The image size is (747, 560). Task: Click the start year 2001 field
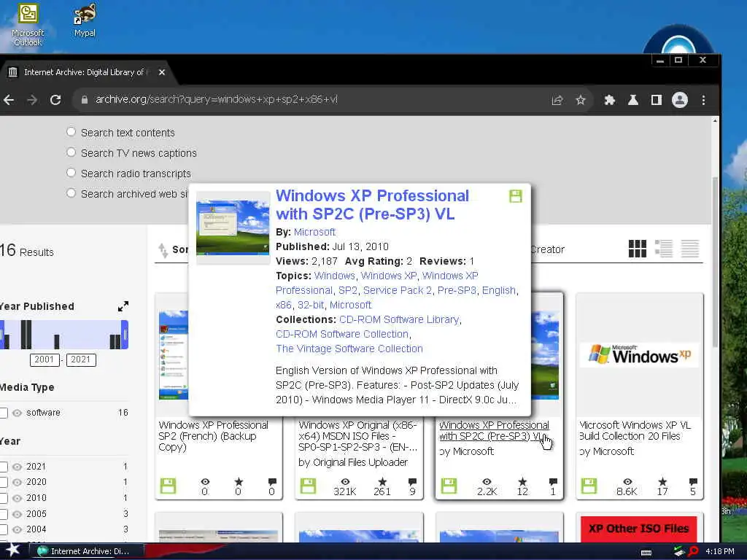click(x=44, y=359)
